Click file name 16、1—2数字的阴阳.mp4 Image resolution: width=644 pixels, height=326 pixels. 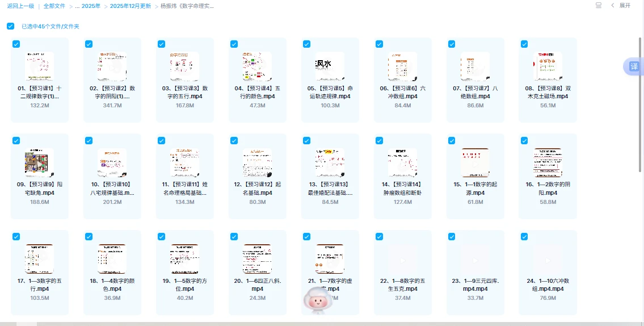[548, 189]
